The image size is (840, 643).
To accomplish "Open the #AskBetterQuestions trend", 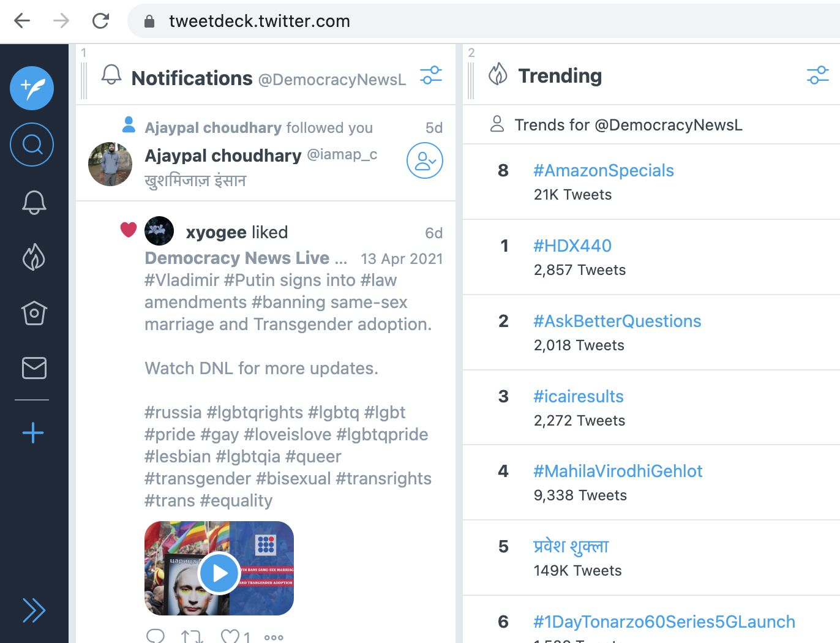I will (x=617, y=321).
